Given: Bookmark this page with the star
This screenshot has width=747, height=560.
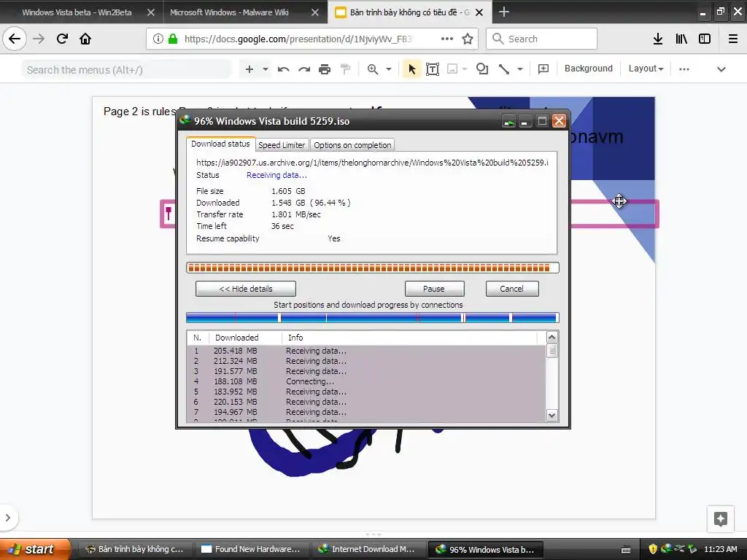Looking at the screenshot, I should click(x=468, y=39).
